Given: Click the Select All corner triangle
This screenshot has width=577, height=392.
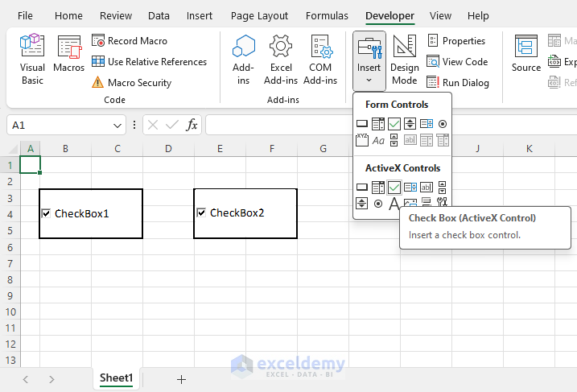Looking at the screenshot, I should 13,149.
